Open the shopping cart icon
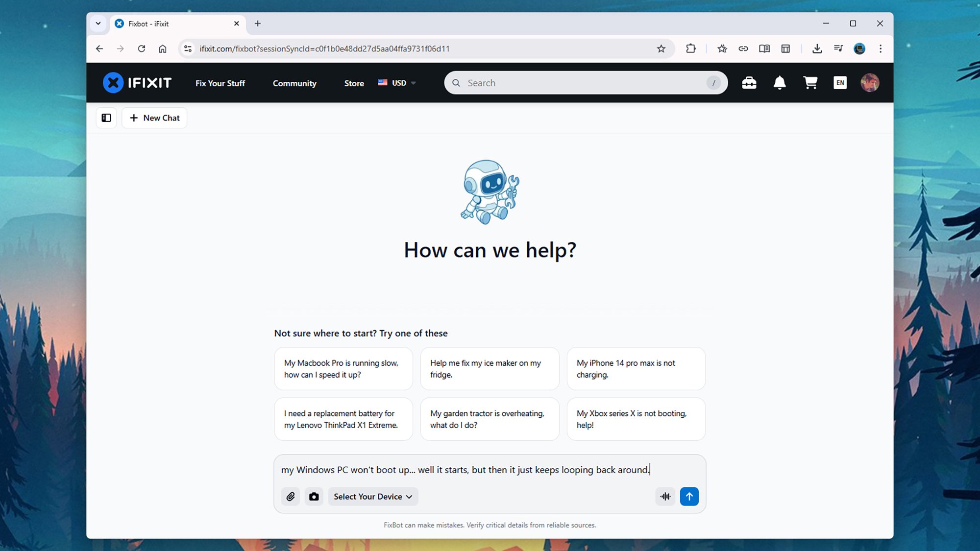The image size is (980, 551). (810, 82)
